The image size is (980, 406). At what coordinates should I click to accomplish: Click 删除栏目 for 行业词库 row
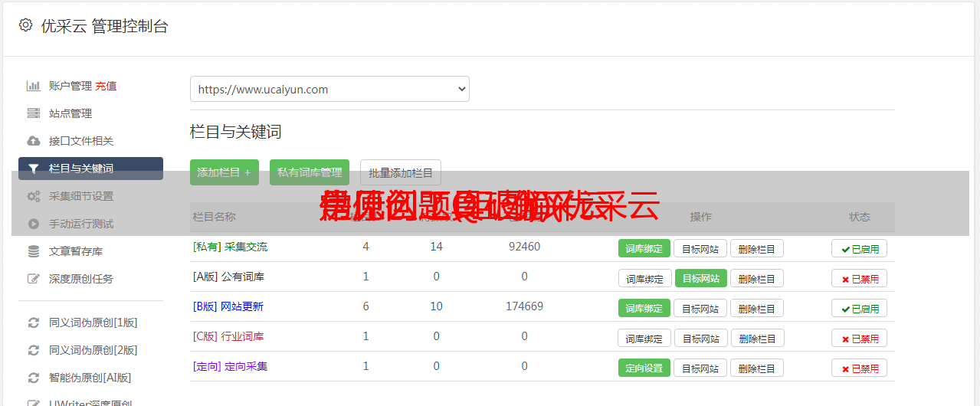757,338
